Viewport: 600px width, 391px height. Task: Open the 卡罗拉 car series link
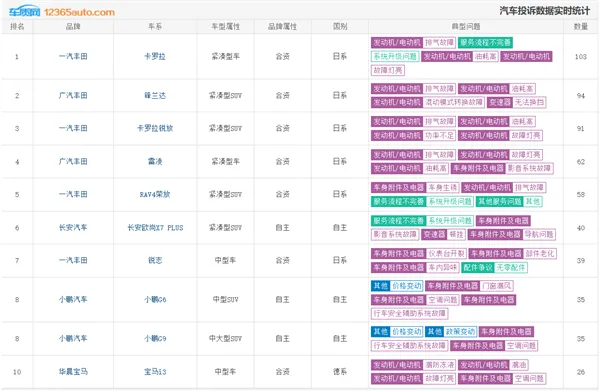point(155,56)
